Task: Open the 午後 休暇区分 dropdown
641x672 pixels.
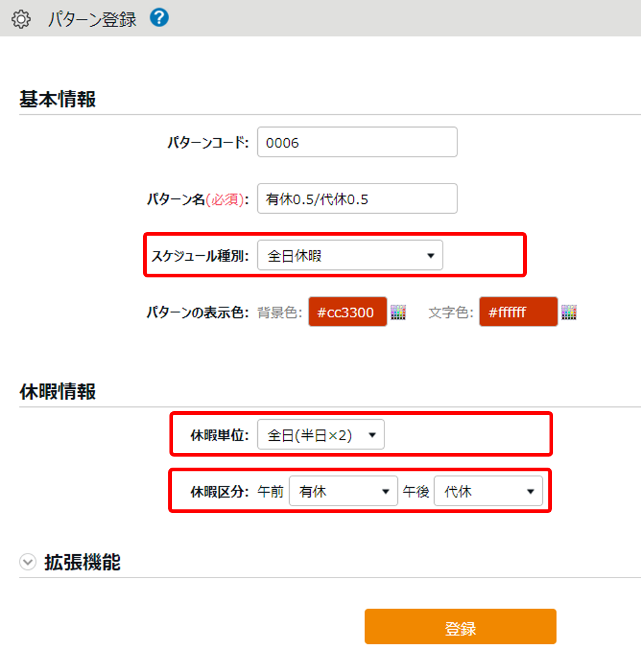Action: (488, 491)
